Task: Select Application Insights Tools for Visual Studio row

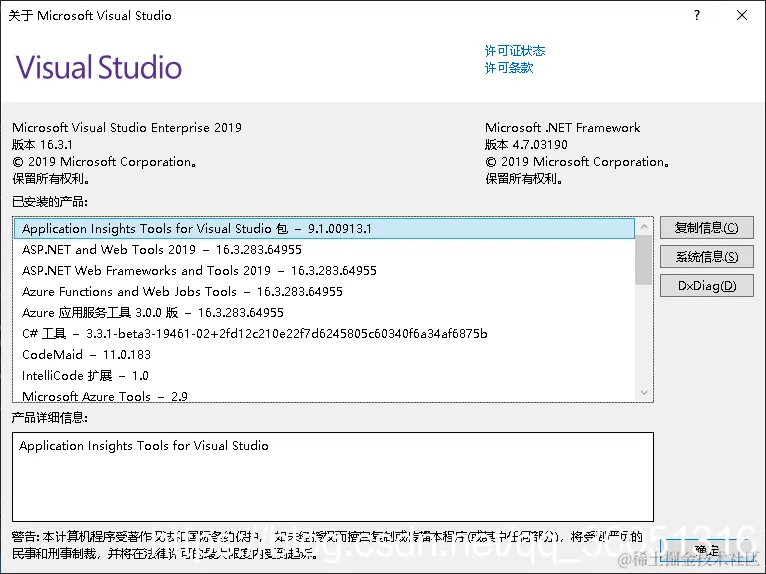Action: [x=324, y=229]
